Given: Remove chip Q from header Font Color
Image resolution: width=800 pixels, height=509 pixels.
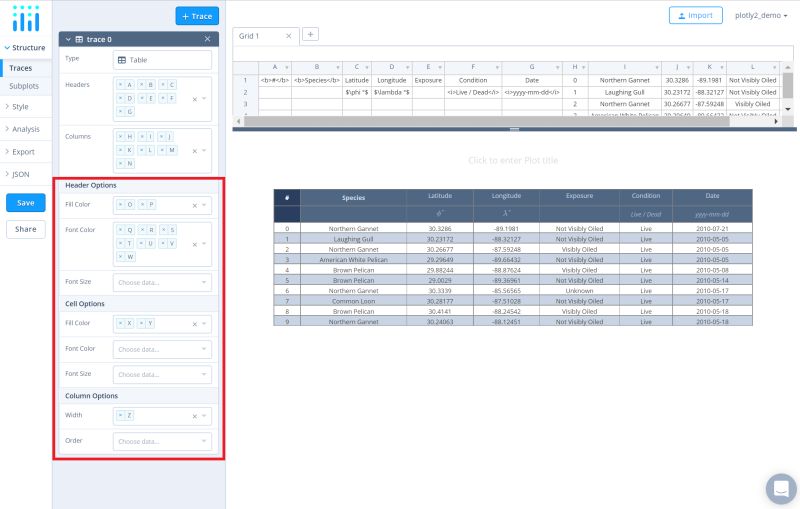Looking at the screenshot, I should [120, 230].
